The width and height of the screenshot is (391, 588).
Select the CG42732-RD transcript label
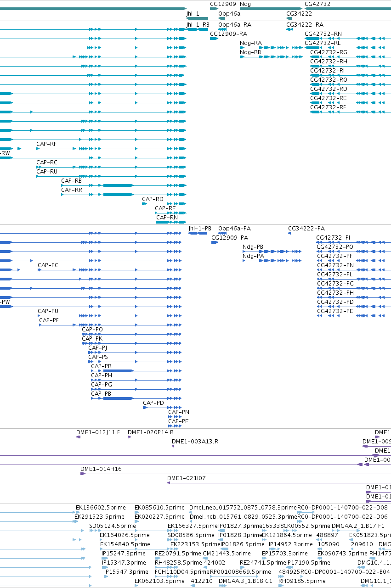pos(329,89)
